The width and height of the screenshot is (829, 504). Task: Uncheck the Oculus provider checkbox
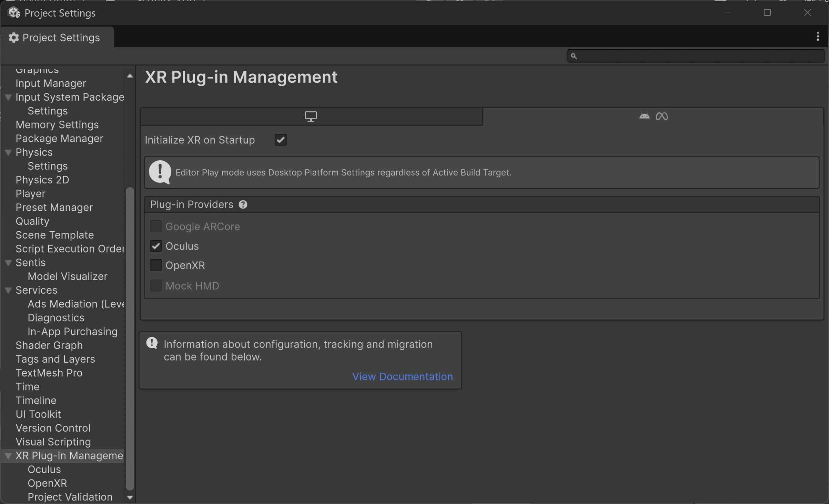[x=156, y=246]
